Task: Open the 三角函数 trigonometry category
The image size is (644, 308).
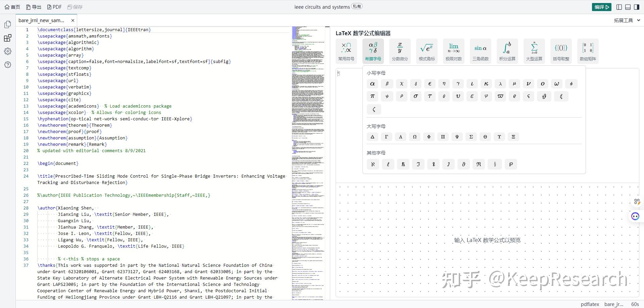Action: point(480,51)
